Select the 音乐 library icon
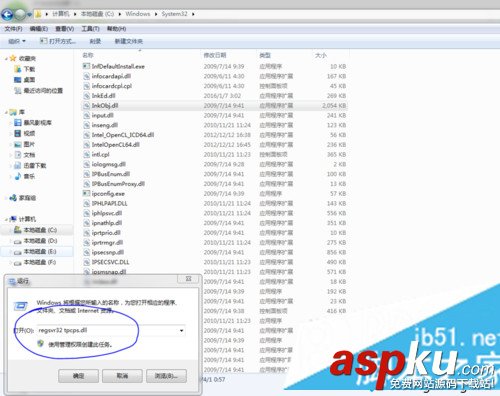 point(18,176)
